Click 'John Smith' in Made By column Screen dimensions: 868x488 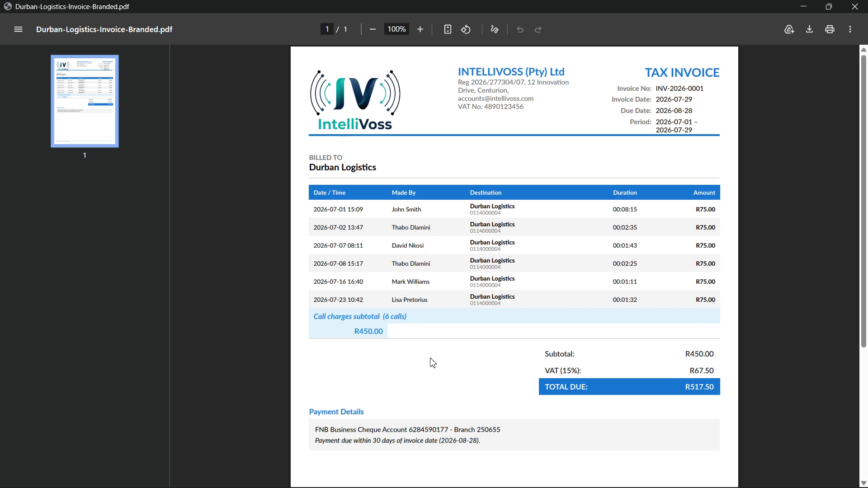(406, 209)
